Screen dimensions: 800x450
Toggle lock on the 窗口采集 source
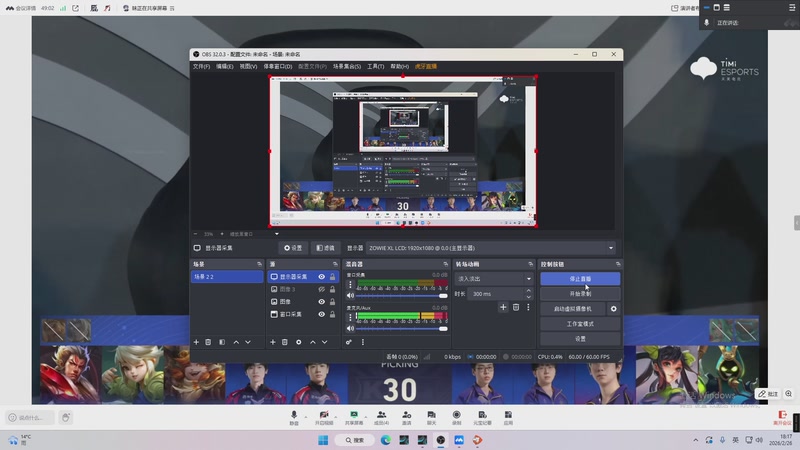(x=333, y=314)
